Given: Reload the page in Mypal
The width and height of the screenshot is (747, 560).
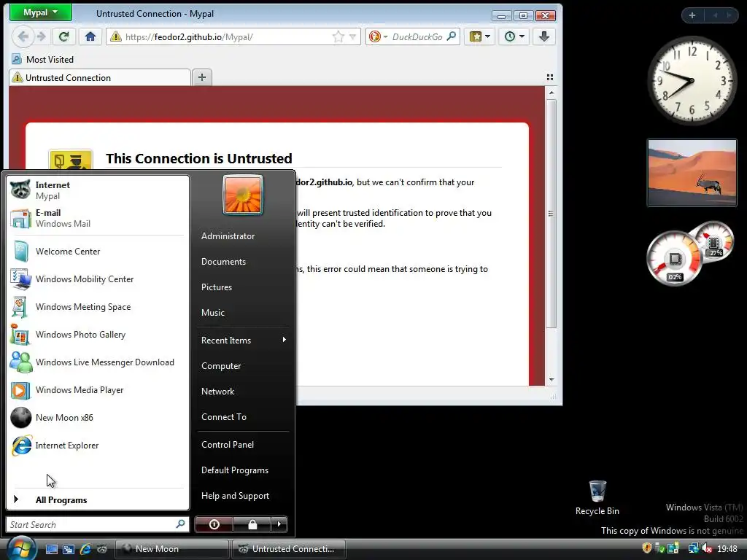Looking at the screenshot, I should coord(64,36).
